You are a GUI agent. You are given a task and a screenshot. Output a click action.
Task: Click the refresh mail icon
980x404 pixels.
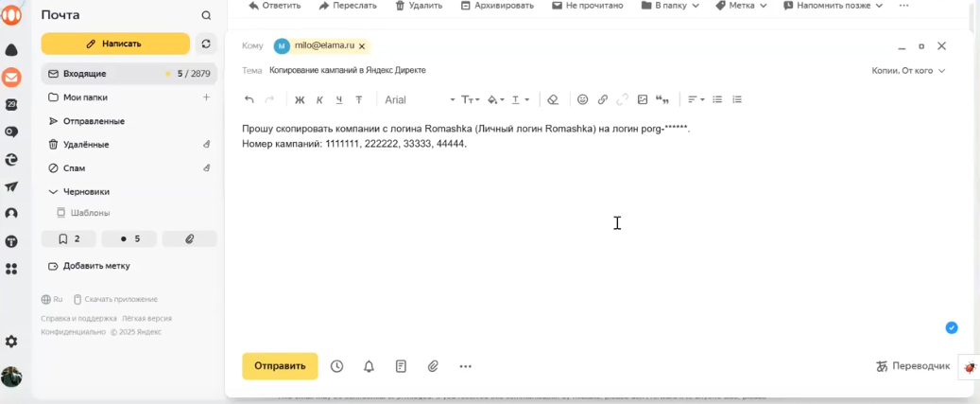206,44
